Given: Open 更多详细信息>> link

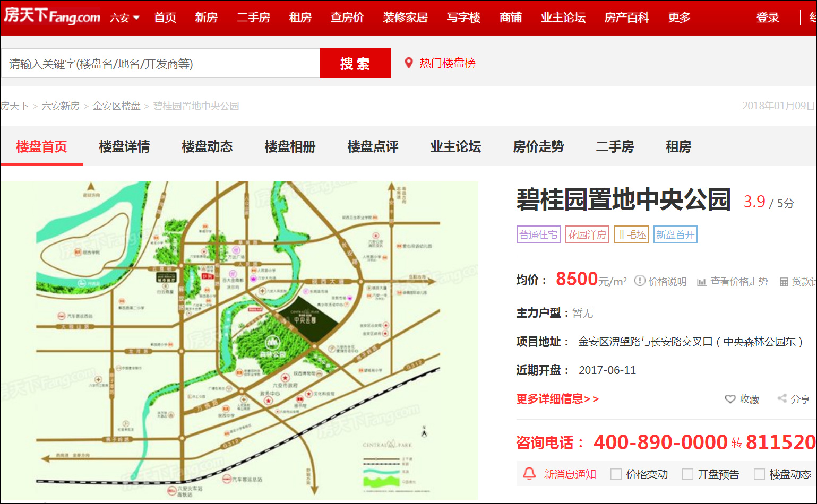Looking at the screenshot, I should (x=557, y=399).
